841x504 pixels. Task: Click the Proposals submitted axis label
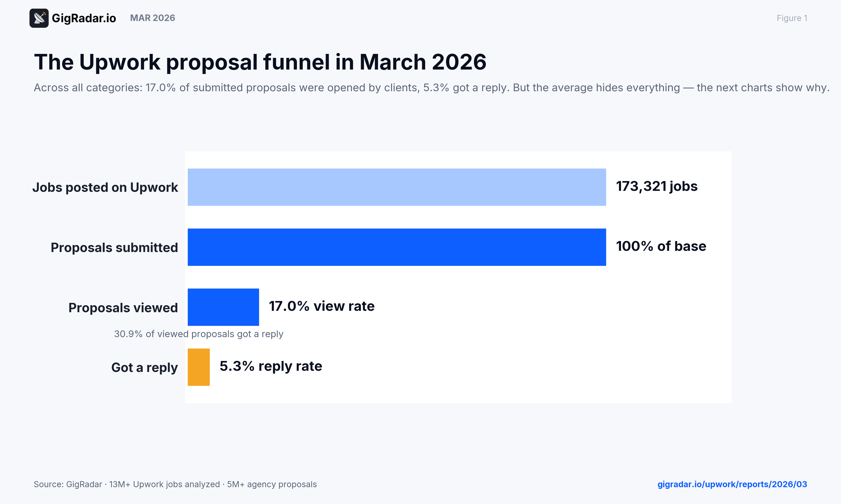[114, 248]
